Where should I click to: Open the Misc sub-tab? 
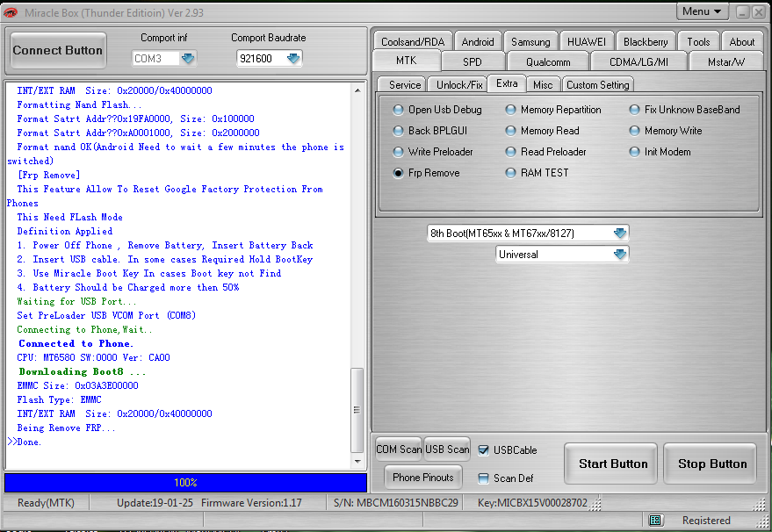click(543, 84)
